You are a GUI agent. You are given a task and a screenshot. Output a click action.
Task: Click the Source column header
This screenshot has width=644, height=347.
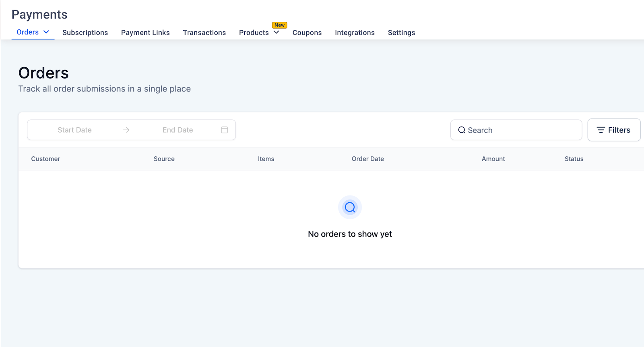click(164, 159)
